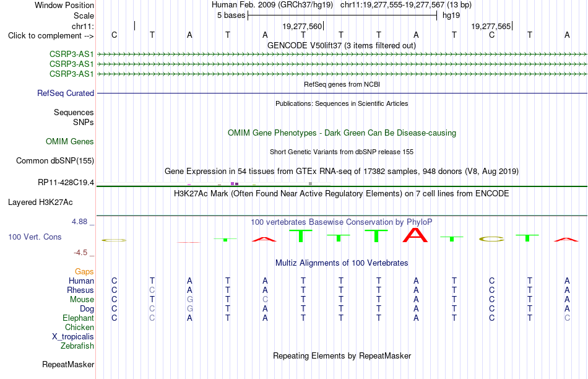Click the chr11: ruler label
Viewport: 588px width, 379px height.
[83, 26]
